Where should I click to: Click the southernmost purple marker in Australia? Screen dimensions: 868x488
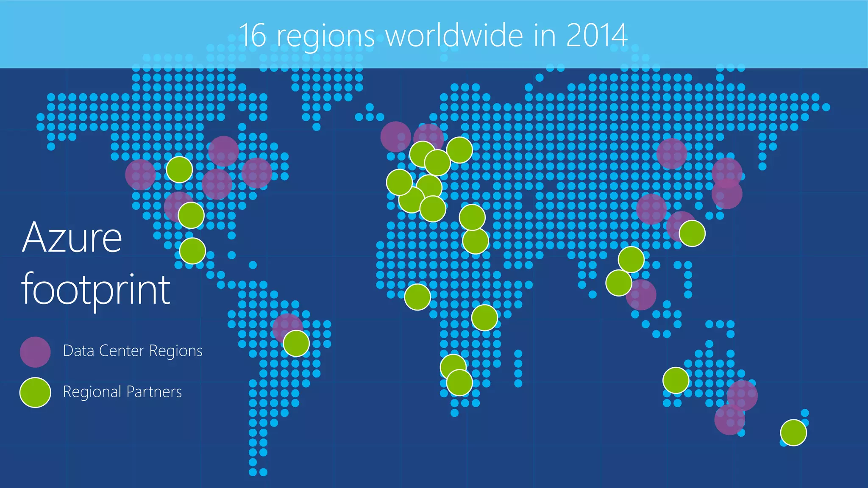click(x=729, y=420)
